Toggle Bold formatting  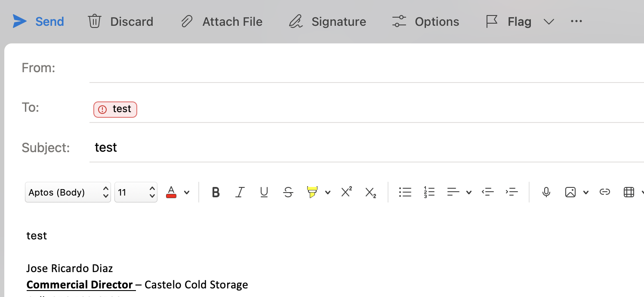(x=216, y=192)
